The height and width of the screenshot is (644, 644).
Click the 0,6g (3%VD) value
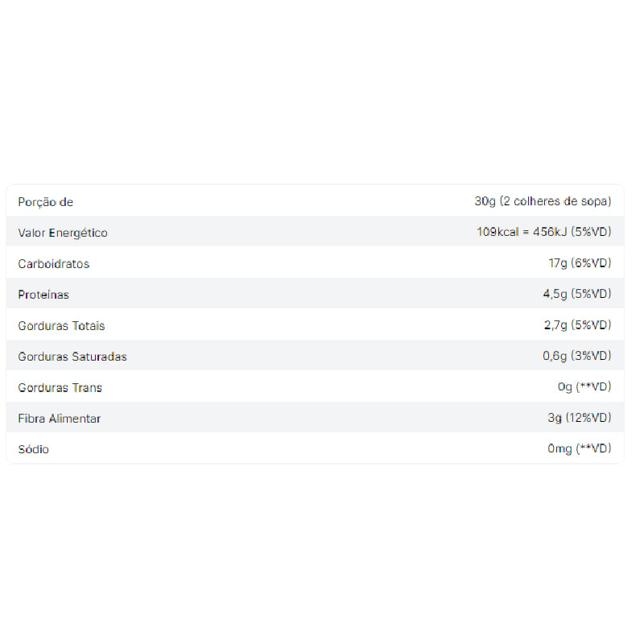tap(577, 356)
